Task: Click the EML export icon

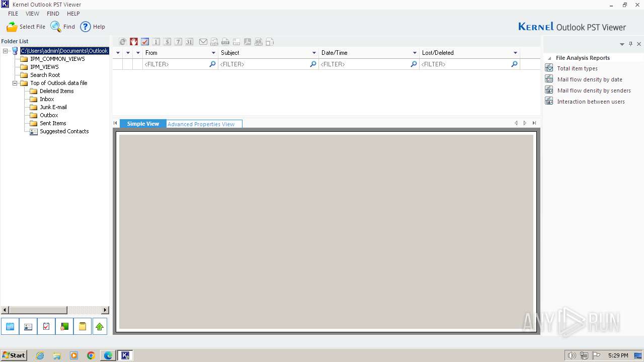Action: pos(214,42)
